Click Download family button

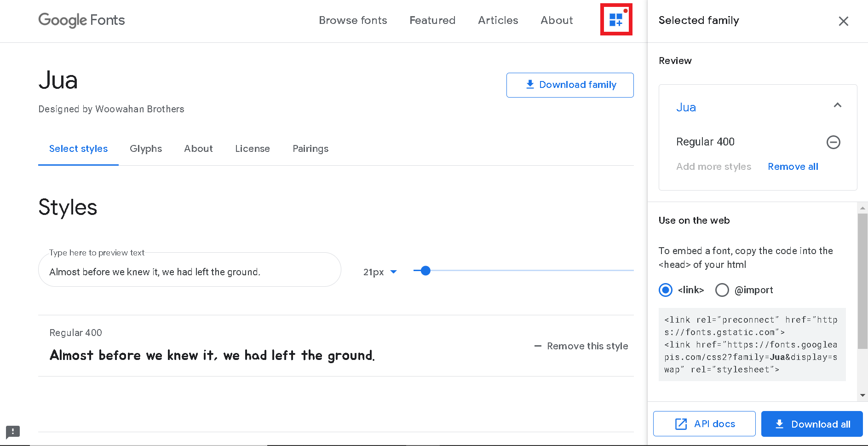[570, 85]
